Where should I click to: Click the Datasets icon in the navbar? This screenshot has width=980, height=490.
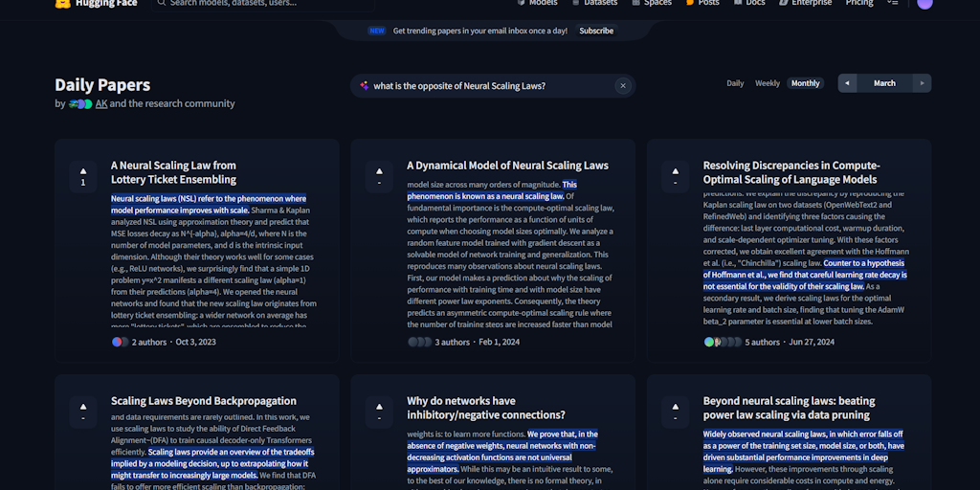(x=575, y=3)
